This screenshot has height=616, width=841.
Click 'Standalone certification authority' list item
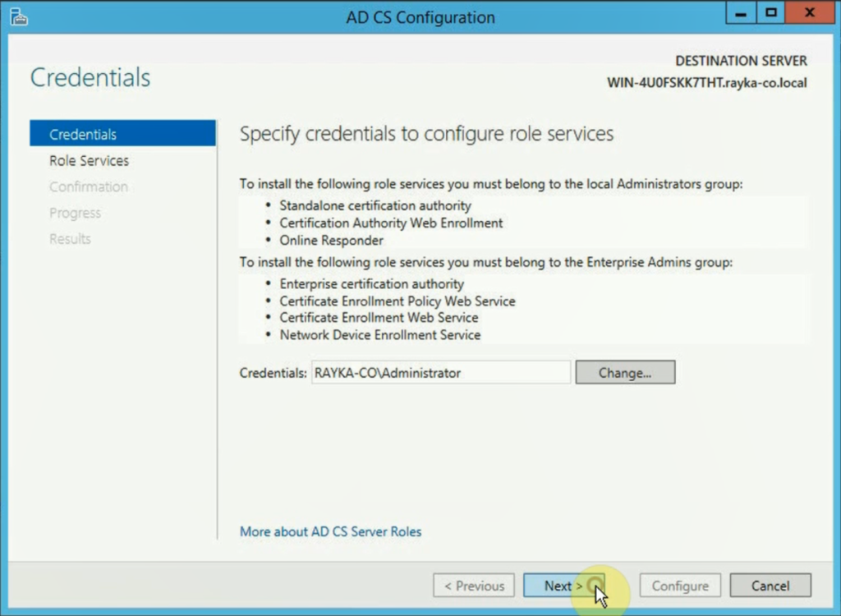click(x=375, y=205)
